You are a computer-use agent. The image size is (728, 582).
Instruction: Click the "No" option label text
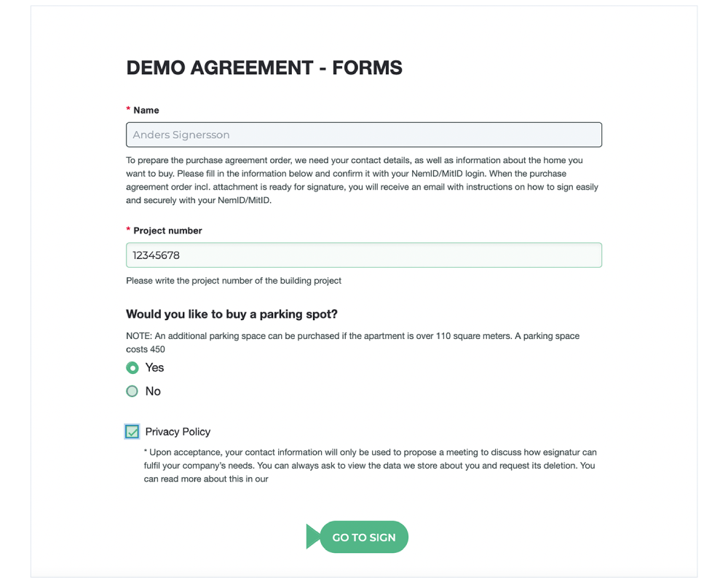pyautogui.click(x=153, y=391)
